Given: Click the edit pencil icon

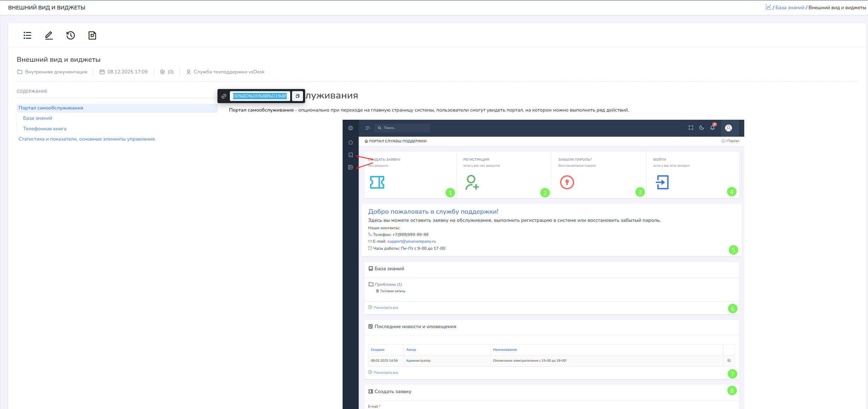Looking at the screenshot, I should [49, 35].
